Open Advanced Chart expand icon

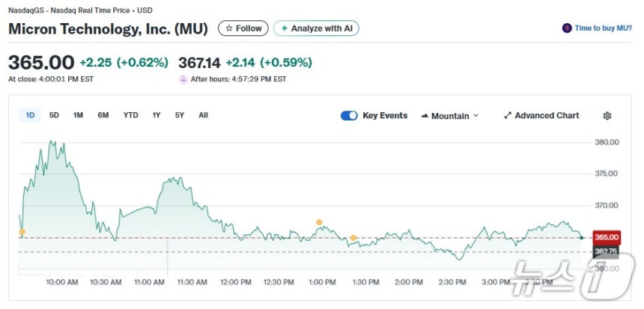tap(508, 116)
